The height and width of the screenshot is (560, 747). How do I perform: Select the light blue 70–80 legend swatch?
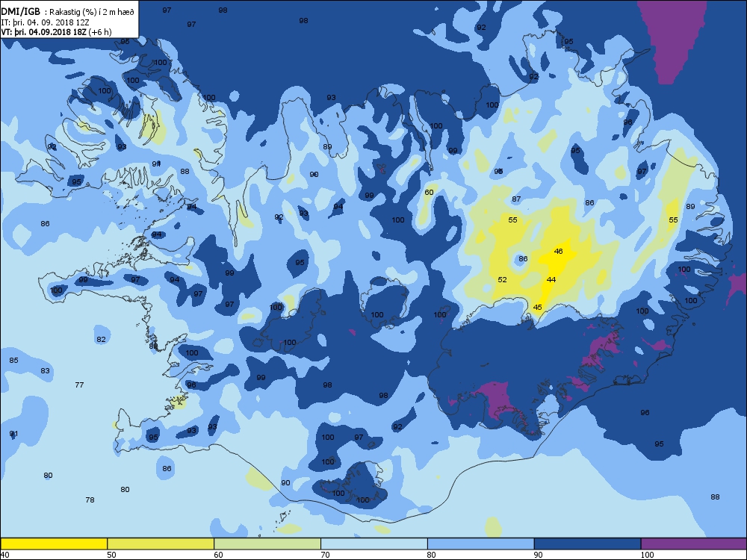point(374,544)
